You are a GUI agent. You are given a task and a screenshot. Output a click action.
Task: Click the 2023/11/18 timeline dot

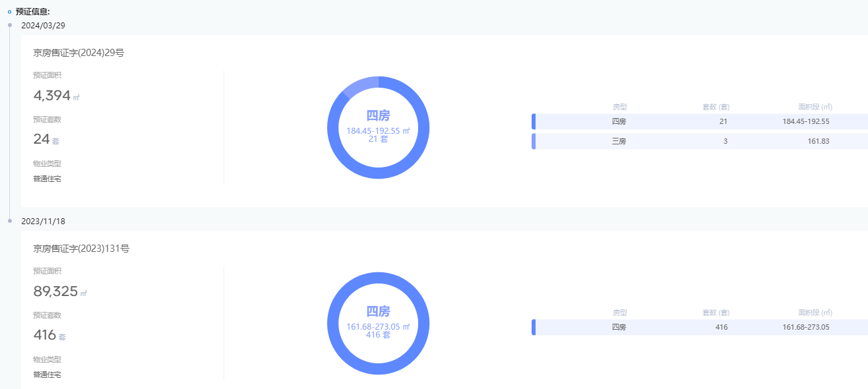(x=10, y=221)
